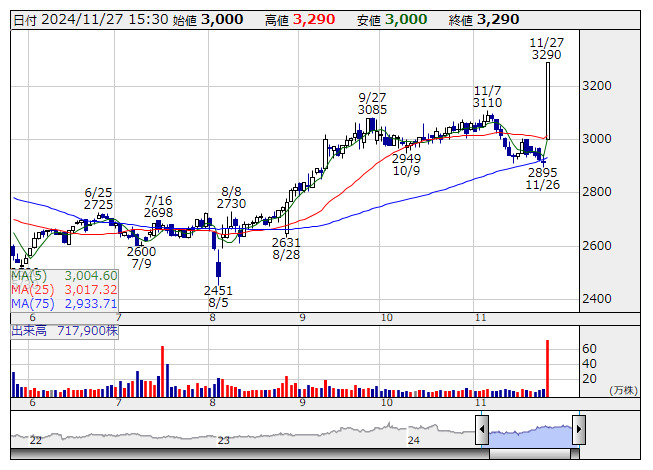This screenshot has width=653, height=470.
Task: Click the year 24 marker on overview strip
Action: tap(414, 440)
